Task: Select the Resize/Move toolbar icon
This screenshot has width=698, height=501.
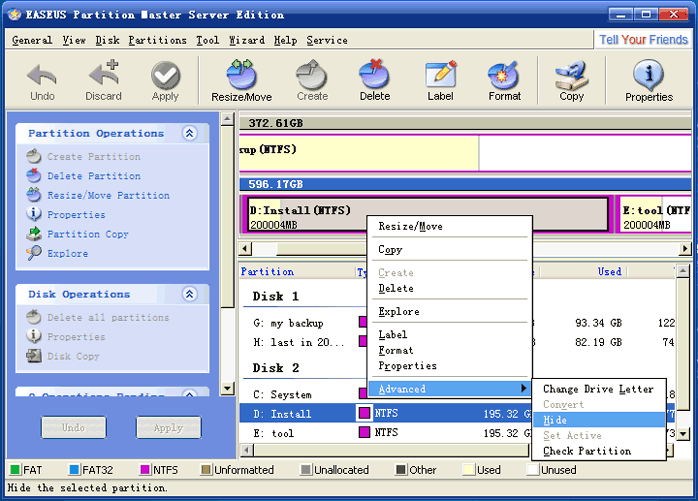Action: coord(241,74)
